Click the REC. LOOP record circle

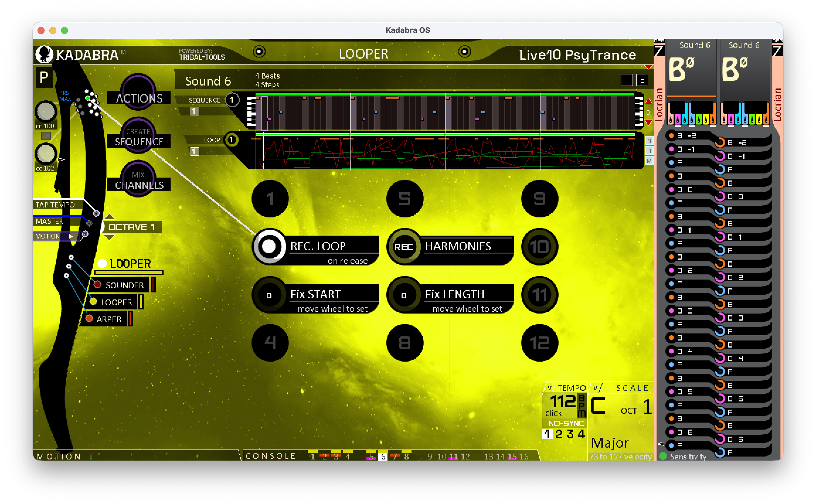point(269,247)
